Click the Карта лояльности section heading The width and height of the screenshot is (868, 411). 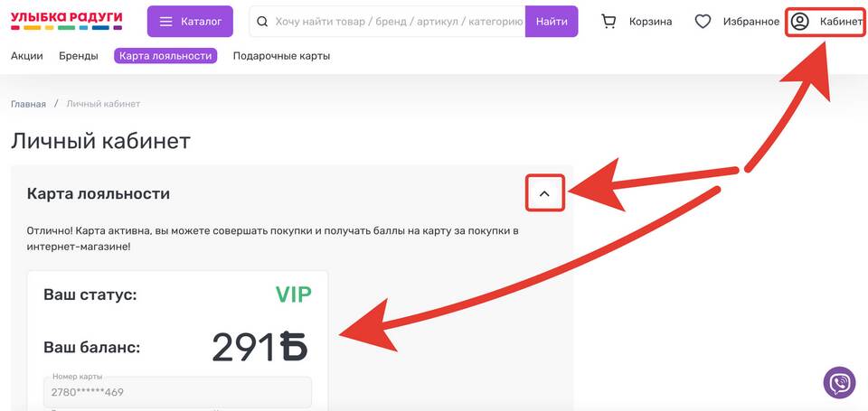(99, 193)
